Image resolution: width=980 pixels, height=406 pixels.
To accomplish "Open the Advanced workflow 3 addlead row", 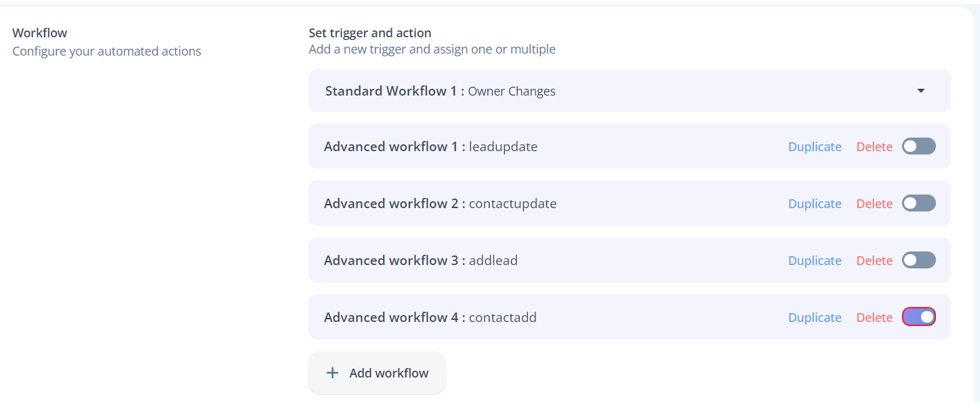I will pyautogui.click(x=630, y=260).
